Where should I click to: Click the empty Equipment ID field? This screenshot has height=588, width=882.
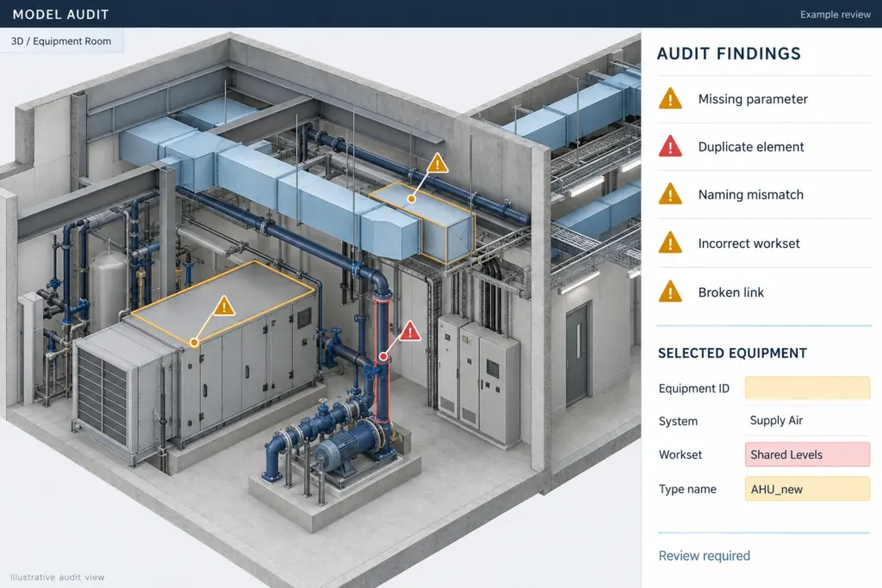click(x=807, y=388)
